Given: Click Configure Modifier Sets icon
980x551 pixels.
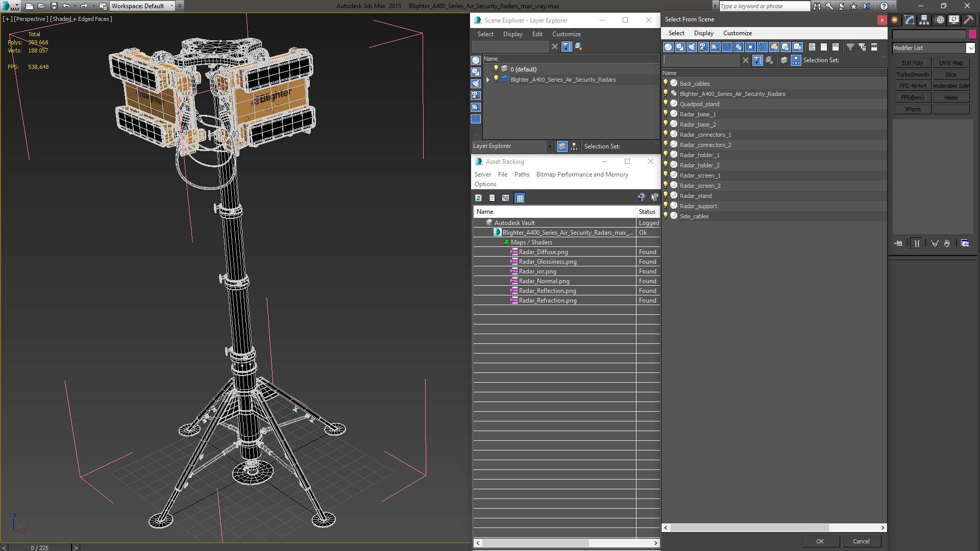Looking at the screenshot, I should [x=965, y=243].
